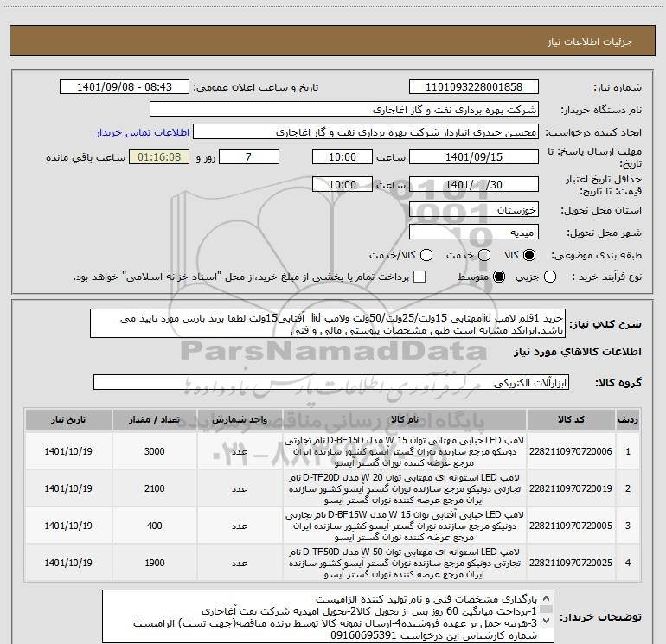Click the D-BF15W LED lamp name cell
666x644 pixels.
pos(405,526)
